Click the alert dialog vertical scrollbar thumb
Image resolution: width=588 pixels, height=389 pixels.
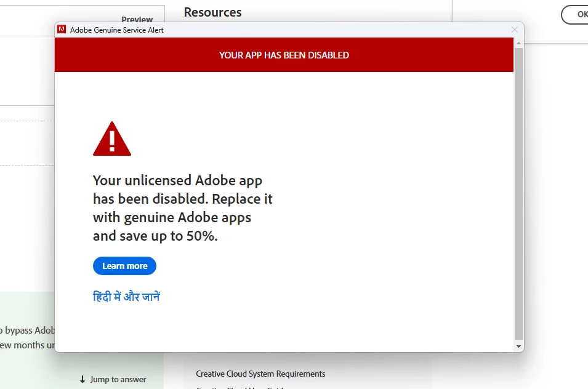[x=518, y=193]
